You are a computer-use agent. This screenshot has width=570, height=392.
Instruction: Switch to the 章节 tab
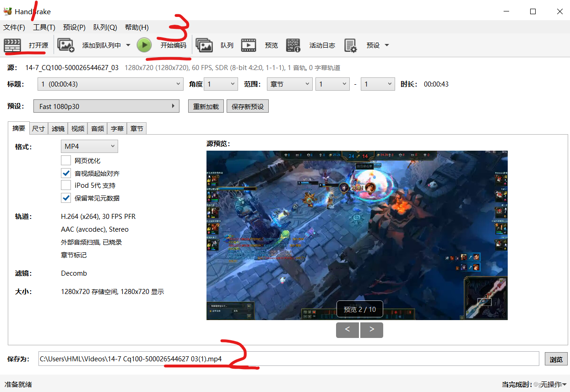137,129
